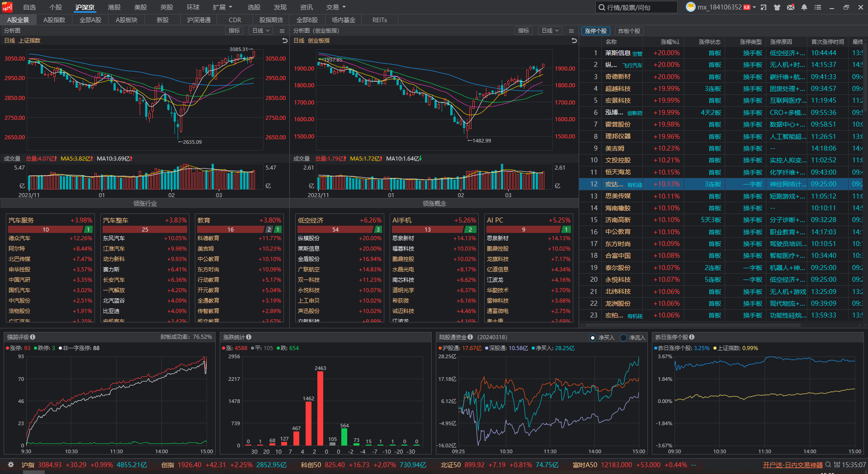Screen dimensions: 868x474
Task: Click the info icon next to 强弱评级
Action: tap(33, 337)
